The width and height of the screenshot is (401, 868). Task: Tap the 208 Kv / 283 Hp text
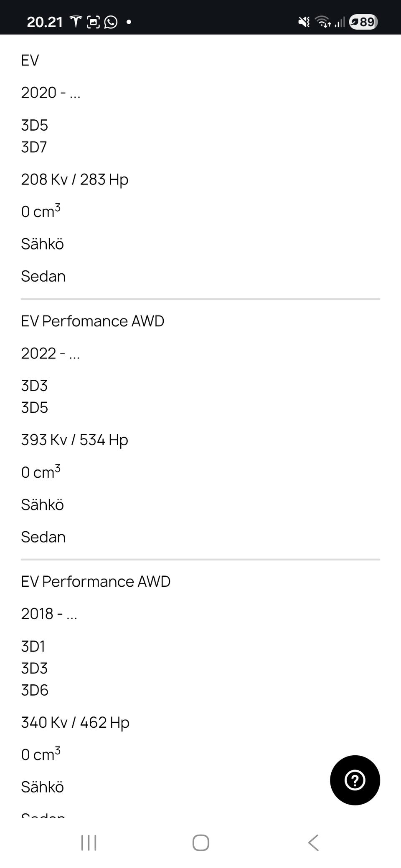tap(74, 179)
